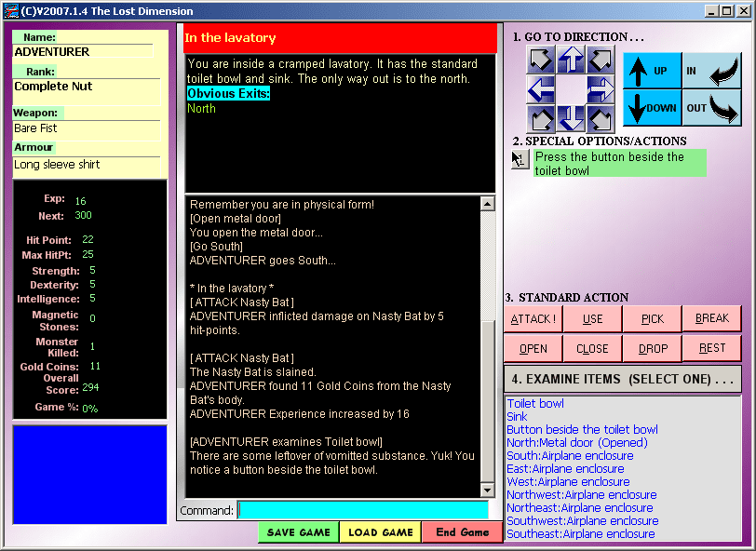Viewport: 756px width, 551px height.
Task: Click the south direction arrow
Action: pyautogui.click(x=571, y=119)
